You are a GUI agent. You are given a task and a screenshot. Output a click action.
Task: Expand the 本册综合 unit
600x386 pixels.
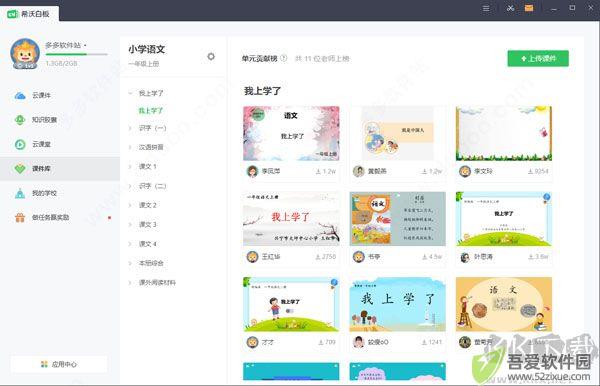[x=130, y=264]
